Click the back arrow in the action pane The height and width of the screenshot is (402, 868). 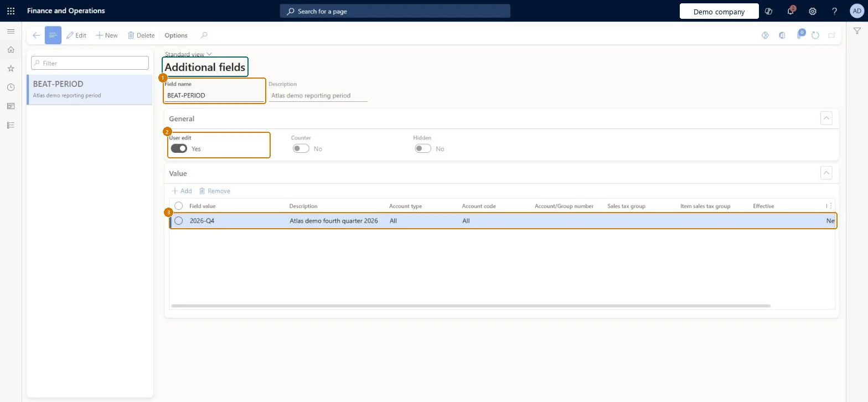[36, 35]
